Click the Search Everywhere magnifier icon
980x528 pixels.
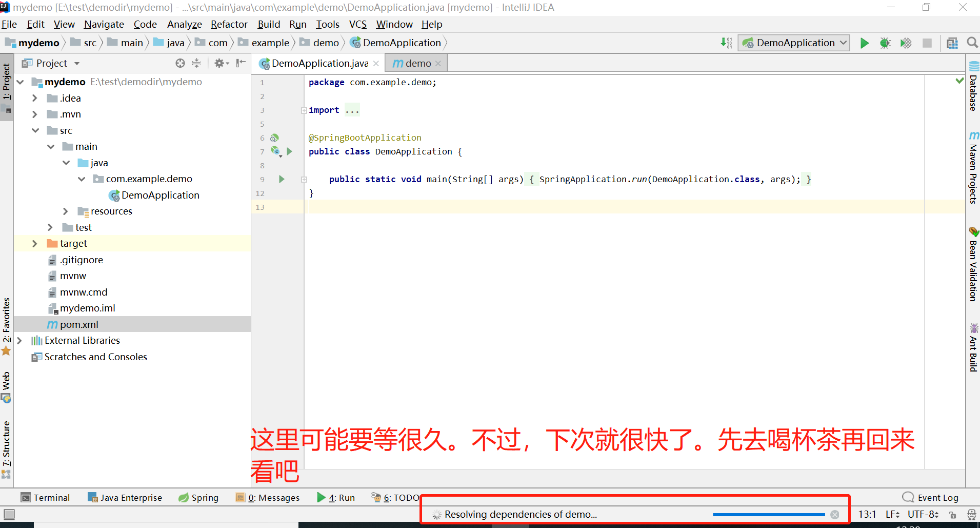[x=972, y=43]
